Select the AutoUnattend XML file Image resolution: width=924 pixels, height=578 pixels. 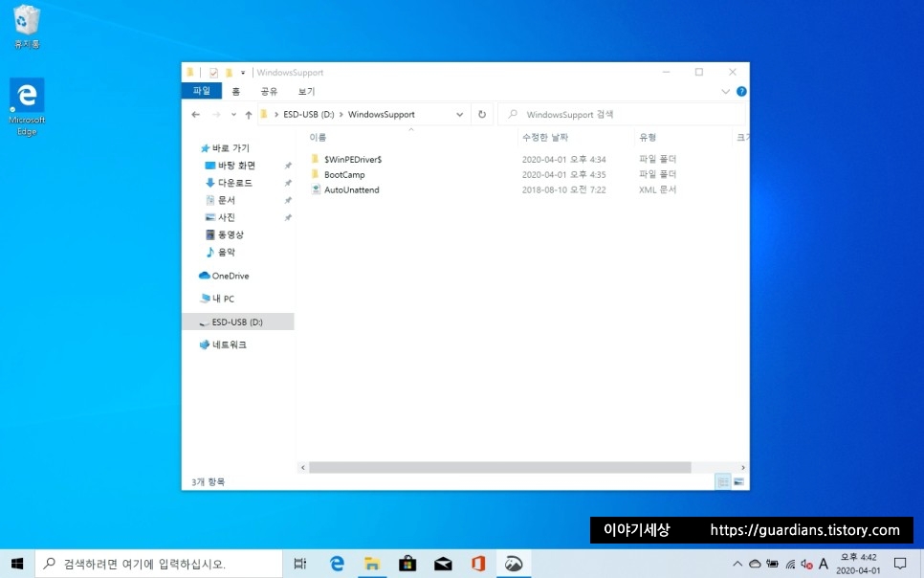(352, 189)
